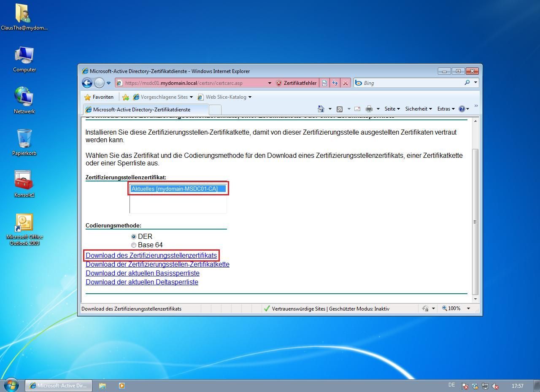This screenshot has height=392, width=540.
Task: Click the scrollbar up arrow
Action: point(475,122)
